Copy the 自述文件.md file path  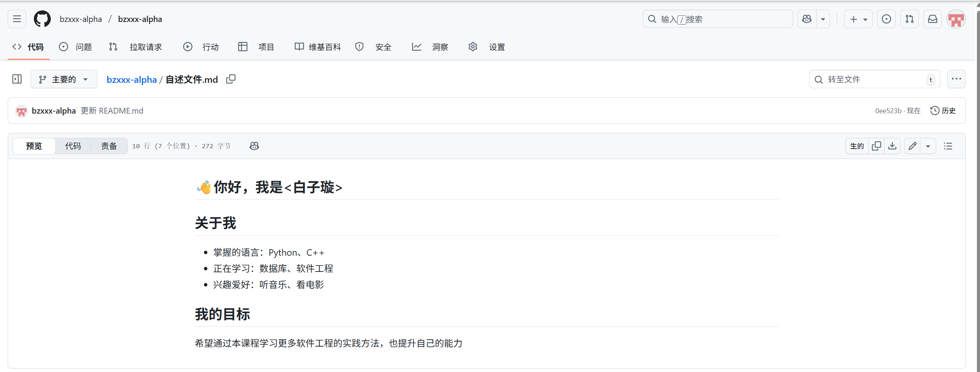(x=231, y=79)
